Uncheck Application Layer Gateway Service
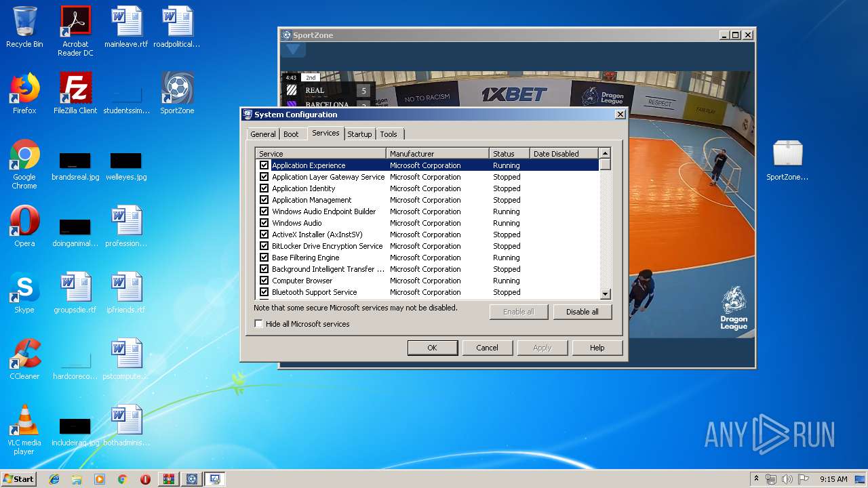Screen dimensions: 868x488 (264, 177)
